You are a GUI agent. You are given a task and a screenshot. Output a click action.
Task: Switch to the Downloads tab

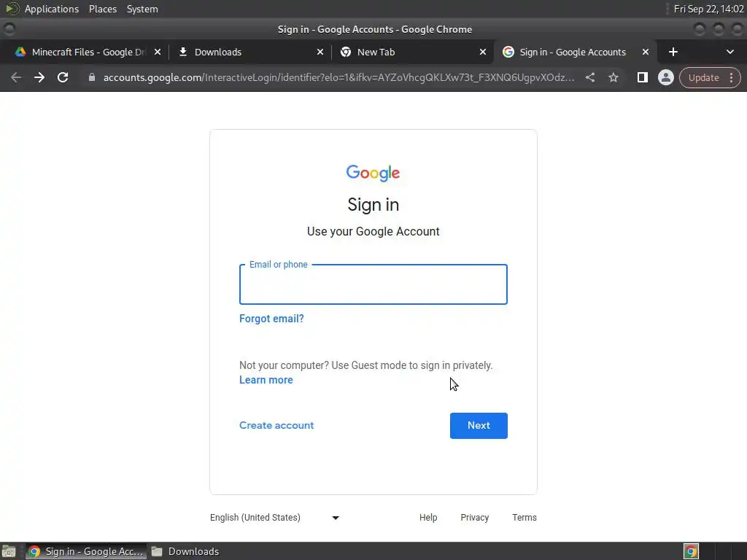250,52
